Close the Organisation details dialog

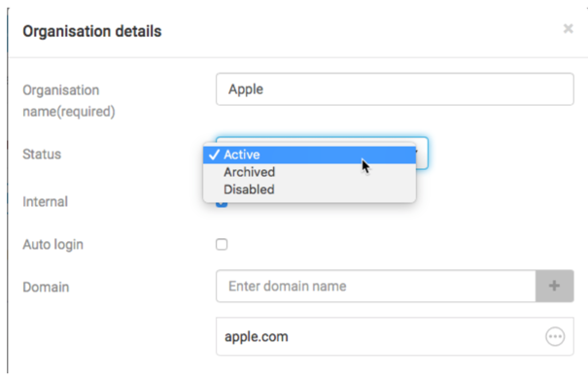[569, 28]
